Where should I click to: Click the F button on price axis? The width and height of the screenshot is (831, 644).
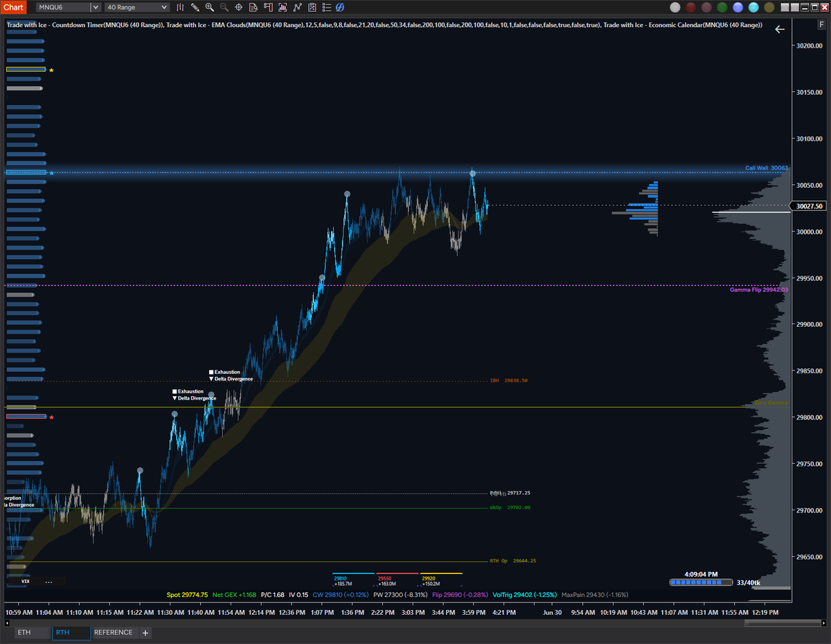(821, 24)
